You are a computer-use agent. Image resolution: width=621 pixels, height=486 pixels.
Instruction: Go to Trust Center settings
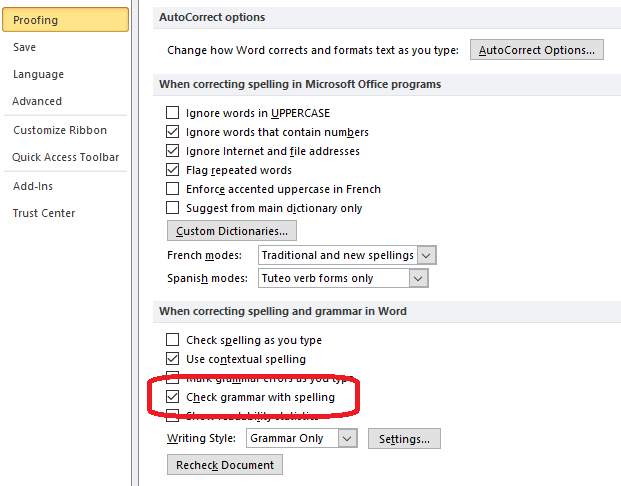click(44, 213)
